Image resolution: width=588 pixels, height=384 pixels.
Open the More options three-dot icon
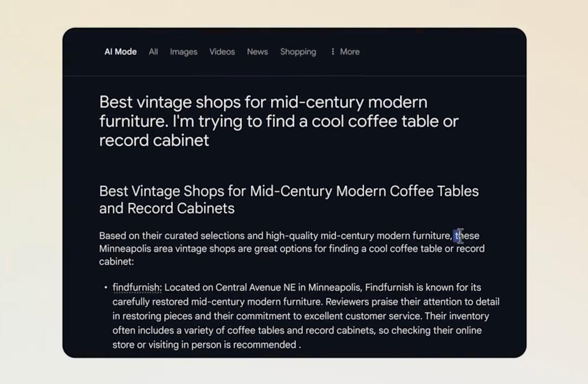click(333, 51)
